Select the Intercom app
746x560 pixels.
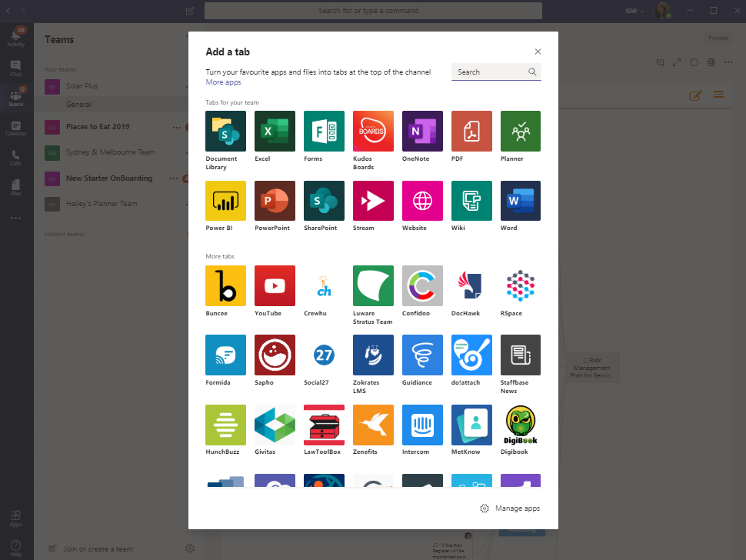[422, 425]
